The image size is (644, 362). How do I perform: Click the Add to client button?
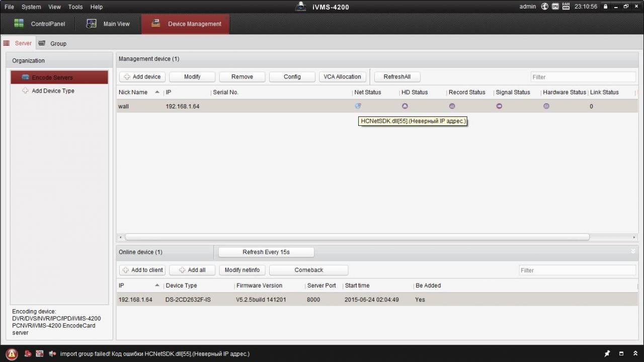point(142,270)
